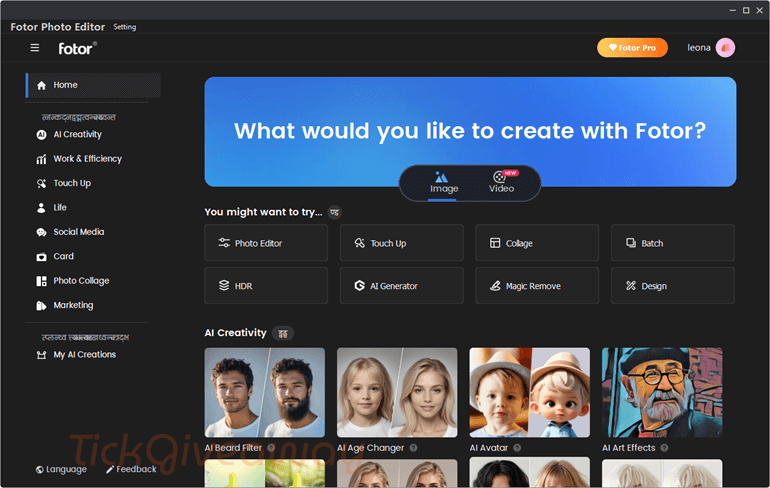Click the Fotor Pro upgrade button
The width and height of the screenshot is (770, 488).
pyautogui.click(x=632, y=48)
